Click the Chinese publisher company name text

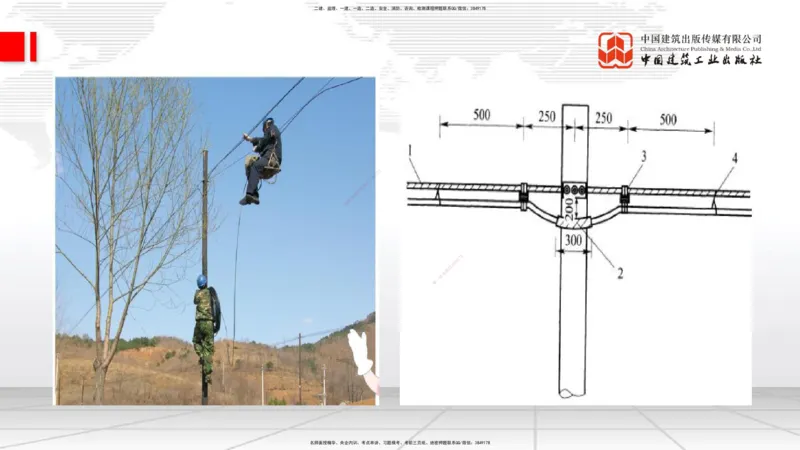pos(701,39)
